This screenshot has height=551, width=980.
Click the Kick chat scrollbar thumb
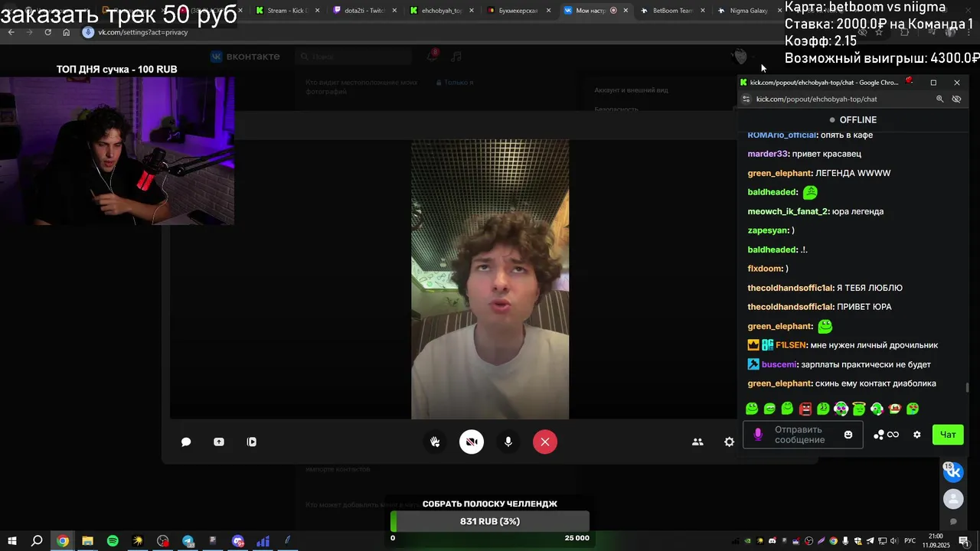(967, 387)
